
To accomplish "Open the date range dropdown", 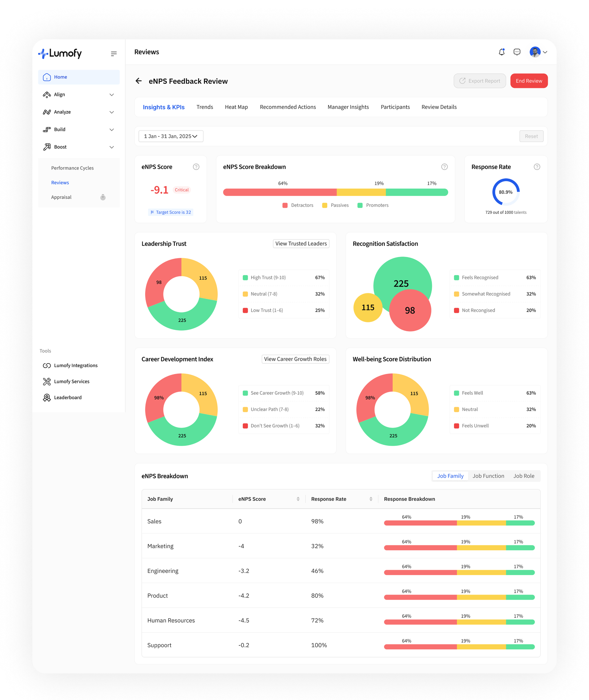I will pos(171,136).
